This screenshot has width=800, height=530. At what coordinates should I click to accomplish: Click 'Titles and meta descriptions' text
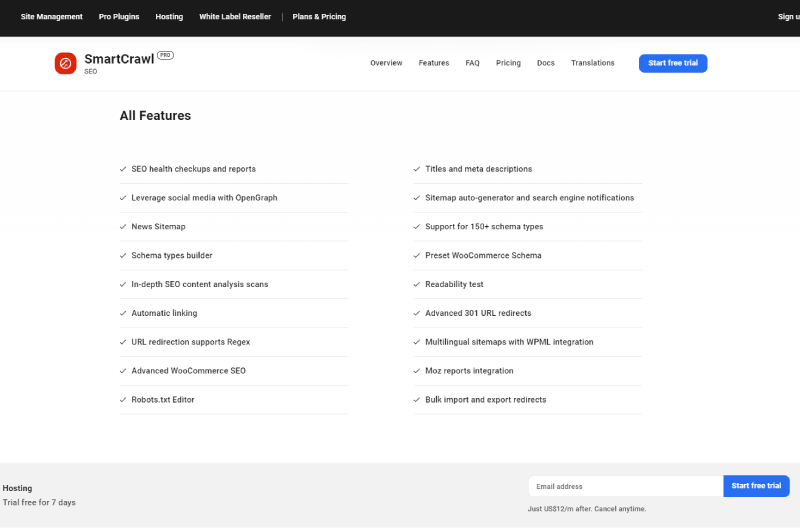pyautogui.click(x=479, y=169)
